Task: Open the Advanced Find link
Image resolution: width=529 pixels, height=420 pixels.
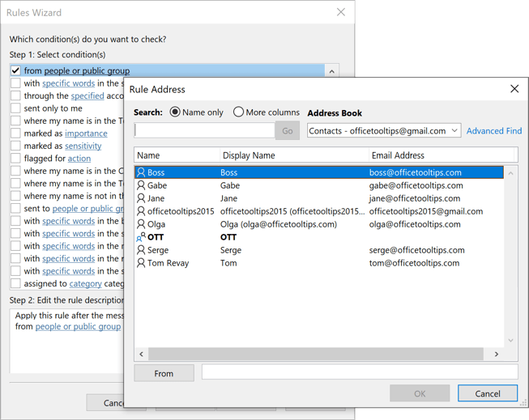Action: coord(493,131)
